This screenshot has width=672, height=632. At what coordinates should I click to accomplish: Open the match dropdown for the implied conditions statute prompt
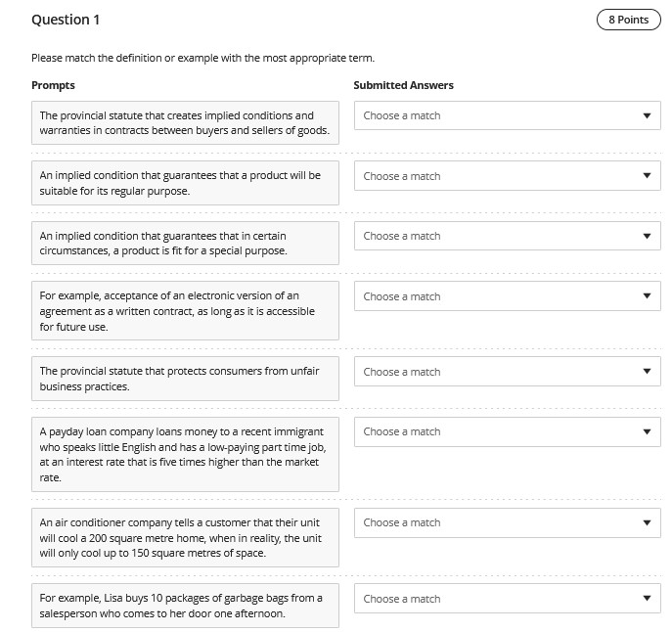coord(507,115)
